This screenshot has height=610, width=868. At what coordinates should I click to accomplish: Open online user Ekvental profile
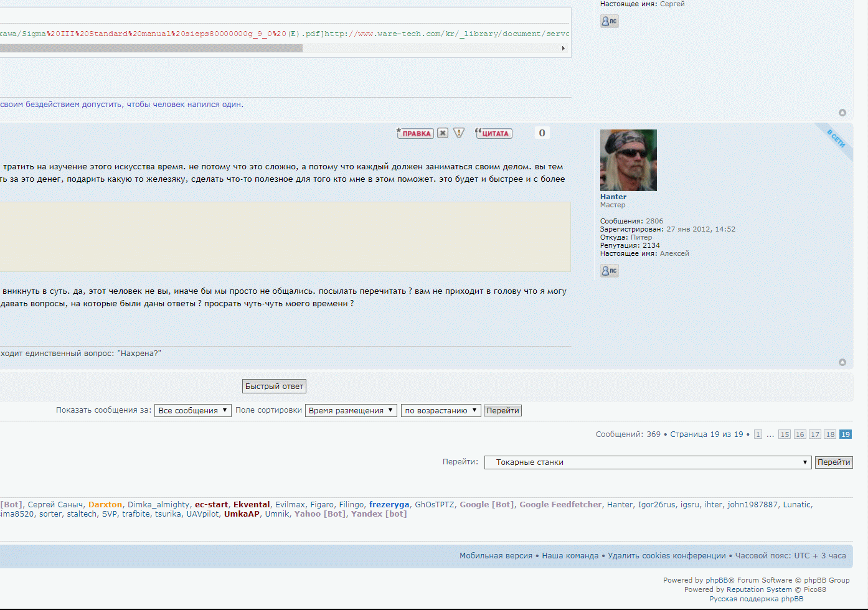coord(252,505)
